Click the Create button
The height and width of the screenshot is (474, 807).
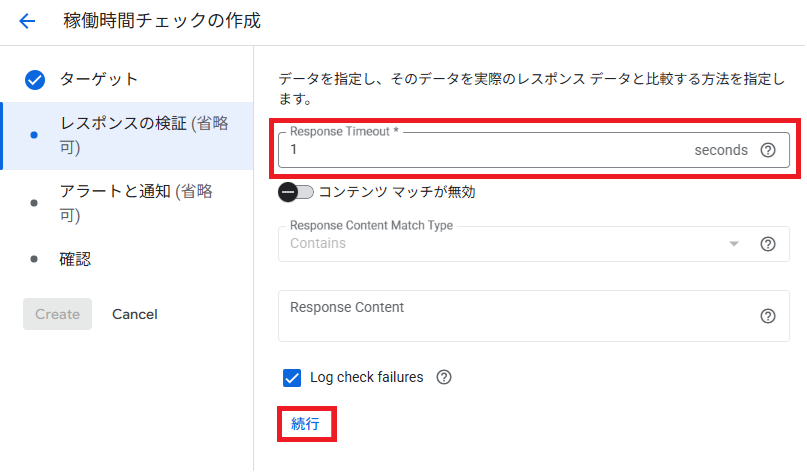pyautogui.click(x=57, y=314)
